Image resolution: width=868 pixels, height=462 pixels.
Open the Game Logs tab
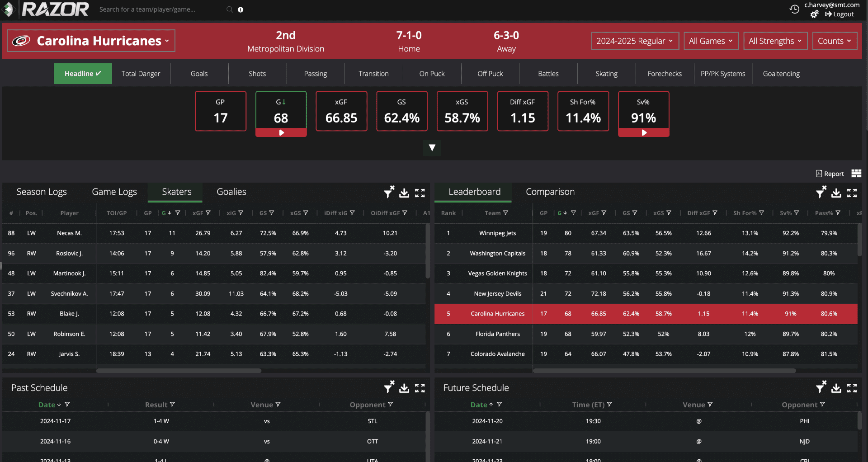(114, 192)
